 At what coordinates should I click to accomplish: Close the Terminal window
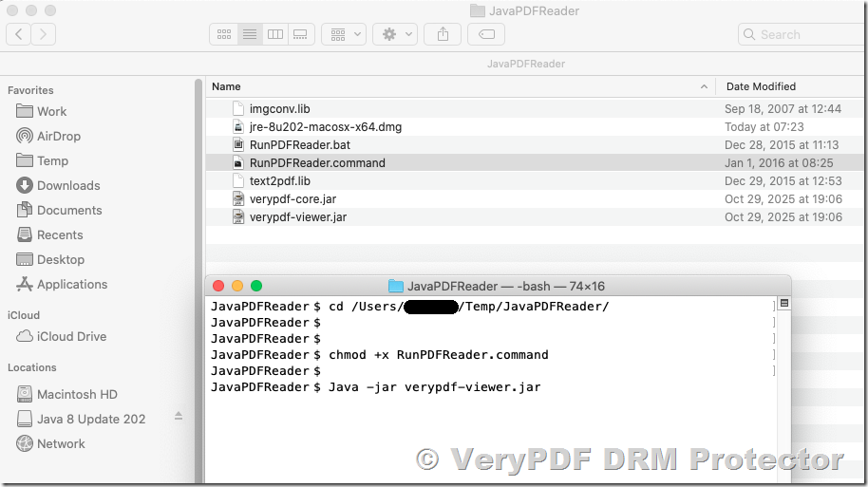pos(218,286)
